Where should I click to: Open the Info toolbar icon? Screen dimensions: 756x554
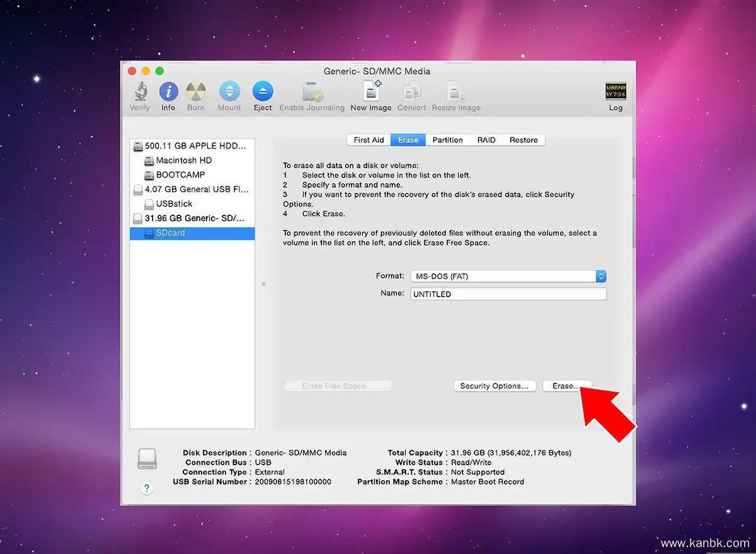[x=168, y=93]
